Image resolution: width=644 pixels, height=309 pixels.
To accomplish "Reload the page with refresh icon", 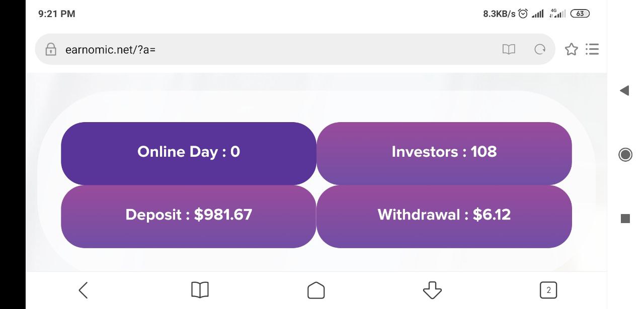I will click(x=540, y=49).
